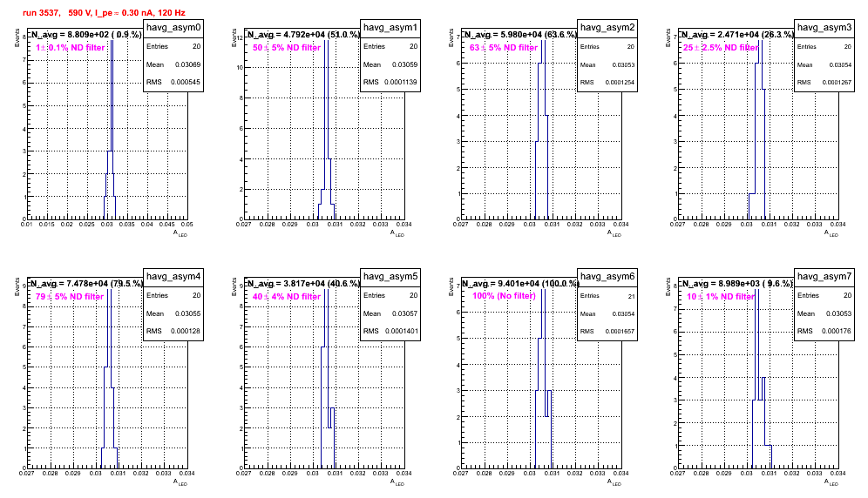Click Entries 21 in havg_asym6 box

click(607, 295)
